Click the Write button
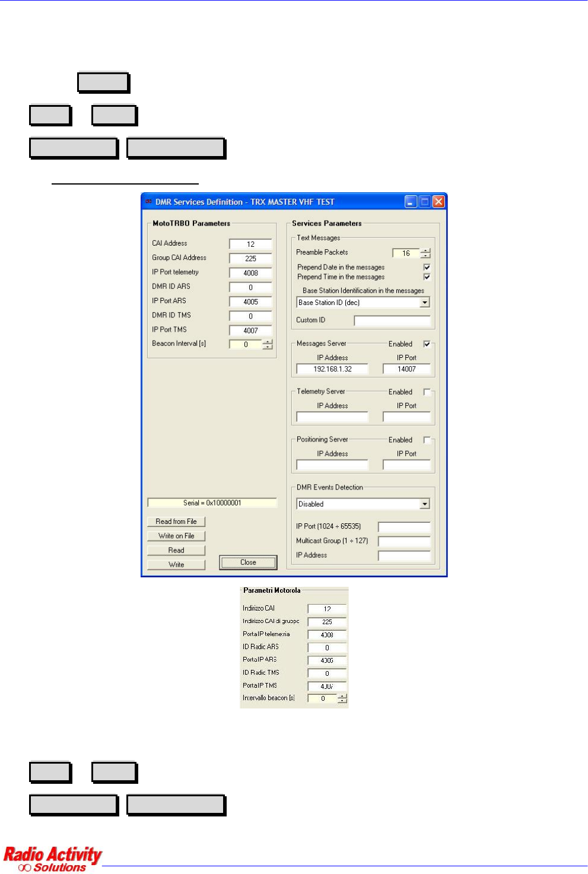 [176, 565]
